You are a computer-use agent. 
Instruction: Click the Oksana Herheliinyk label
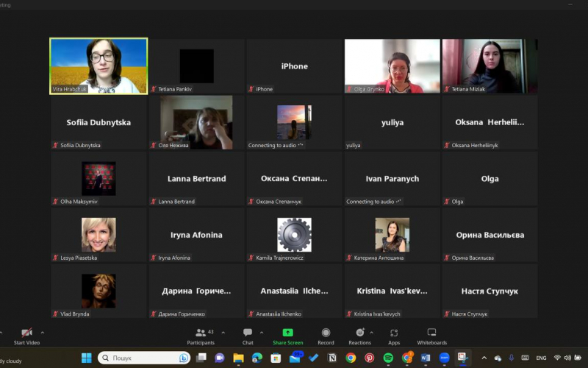click(x=475, y=145)
